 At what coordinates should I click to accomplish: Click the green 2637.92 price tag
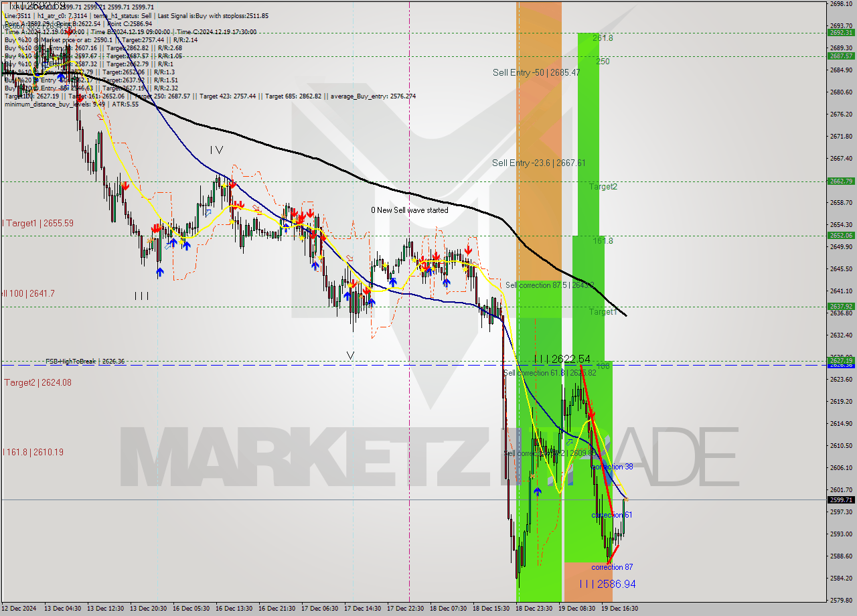coord(841,306)
